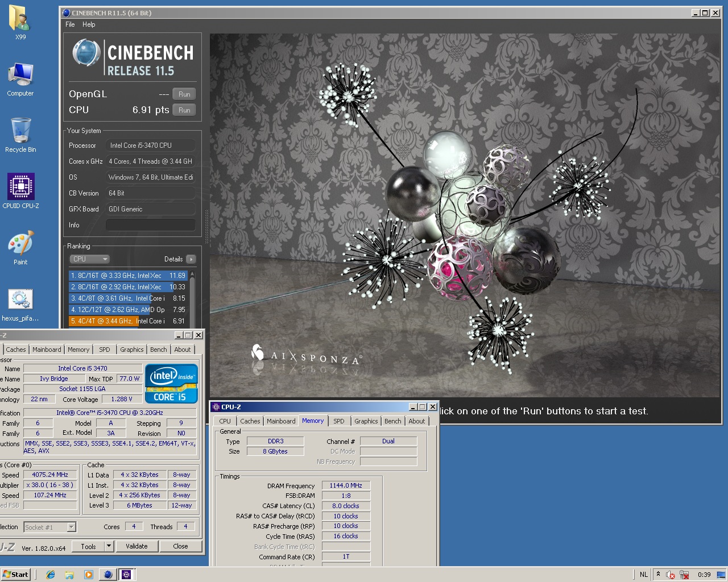Viewport: 728px width, 582px height.
Task: Click the Validate button in CPU-Z
Action: 136,546
